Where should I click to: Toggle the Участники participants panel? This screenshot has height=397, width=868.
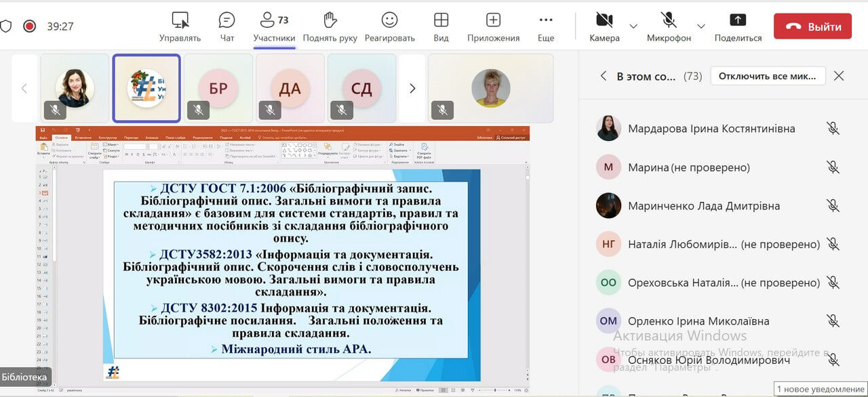(274, 27)
